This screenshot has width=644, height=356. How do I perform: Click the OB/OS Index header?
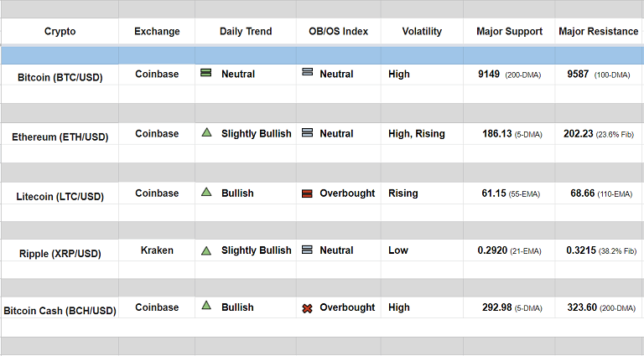338,32
